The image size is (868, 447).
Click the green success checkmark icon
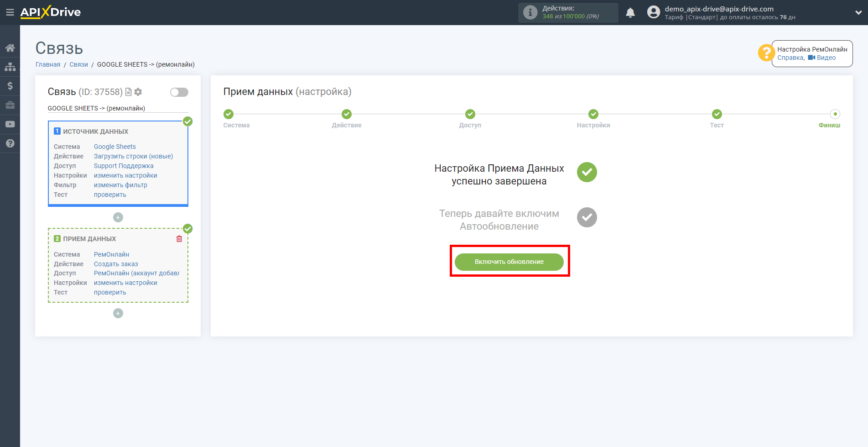tap(587, 172)
